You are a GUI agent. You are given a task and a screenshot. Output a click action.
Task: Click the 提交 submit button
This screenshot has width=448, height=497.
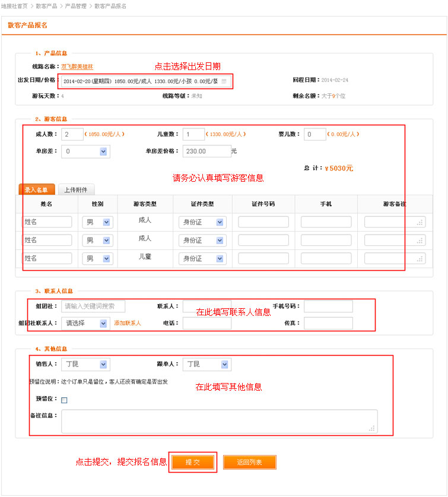click(x=193, y=462)
